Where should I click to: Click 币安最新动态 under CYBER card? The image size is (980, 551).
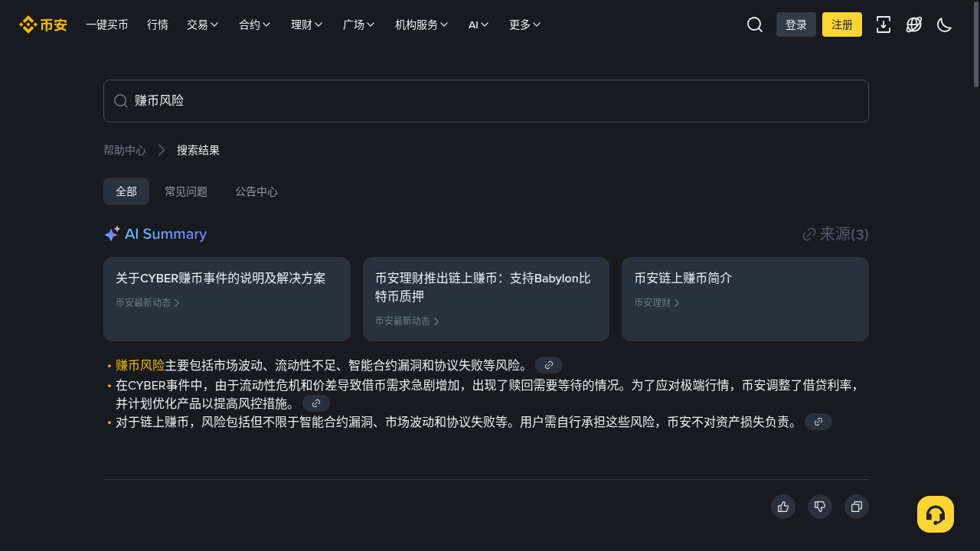(148, 303)
